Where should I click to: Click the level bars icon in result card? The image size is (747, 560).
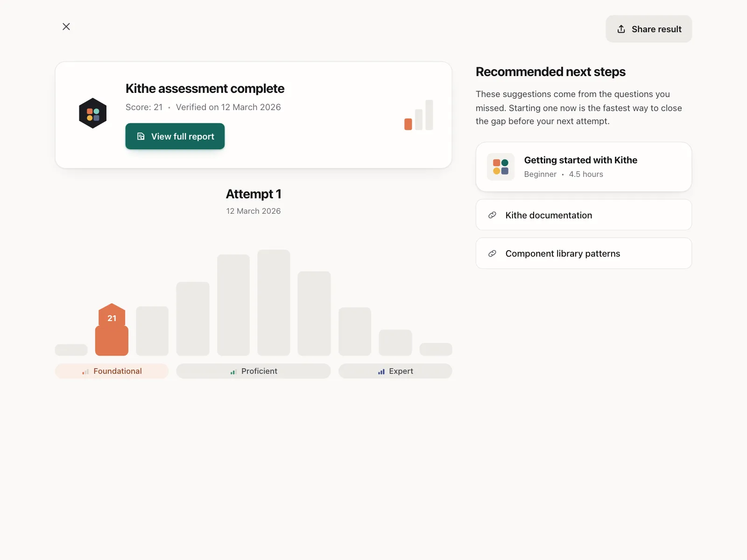(419, 115)
